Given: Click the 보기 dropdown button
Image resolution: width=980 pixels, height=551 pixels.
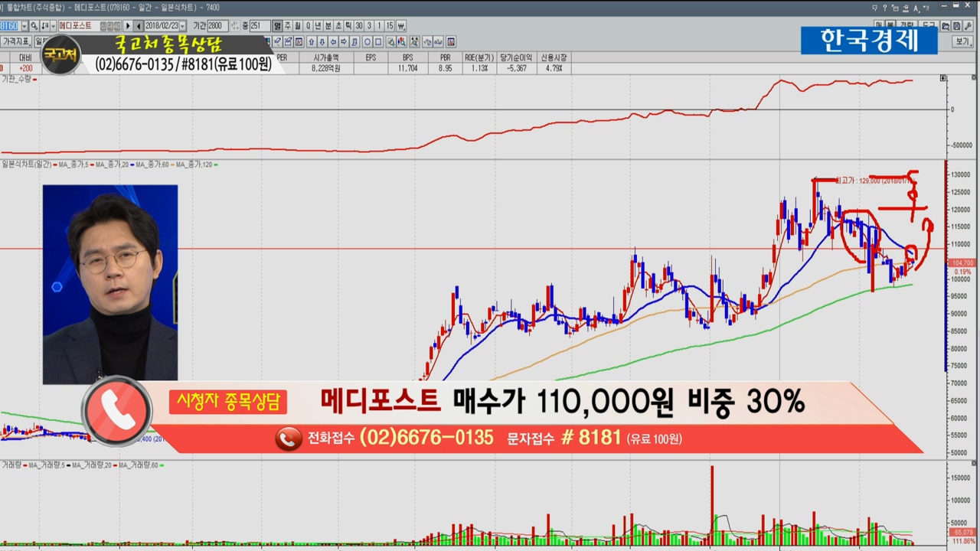Looking at the screenshot, I should click(x=962, y=41).
